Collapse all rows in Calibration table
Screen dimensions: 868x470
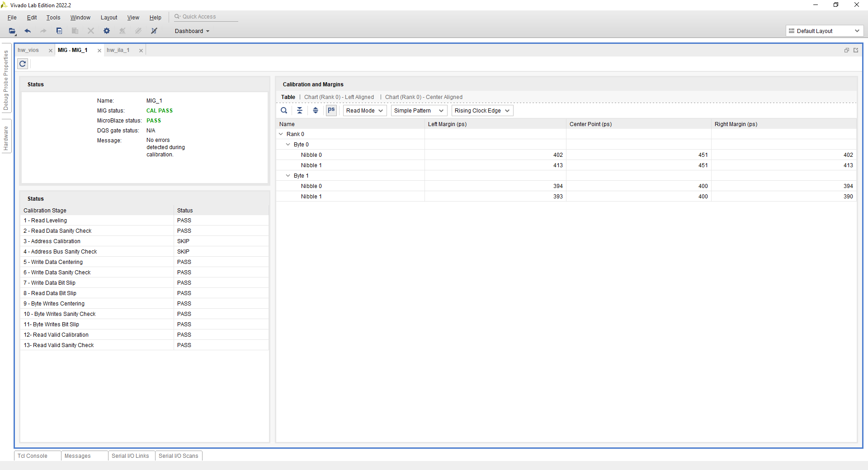coord(300,111)
